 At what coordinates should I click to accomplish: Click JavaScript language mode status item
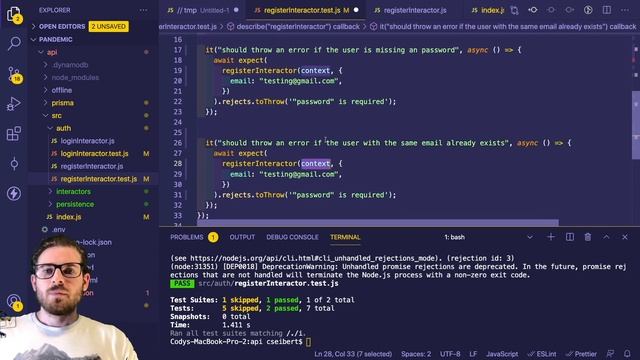(x=502, y=354)
